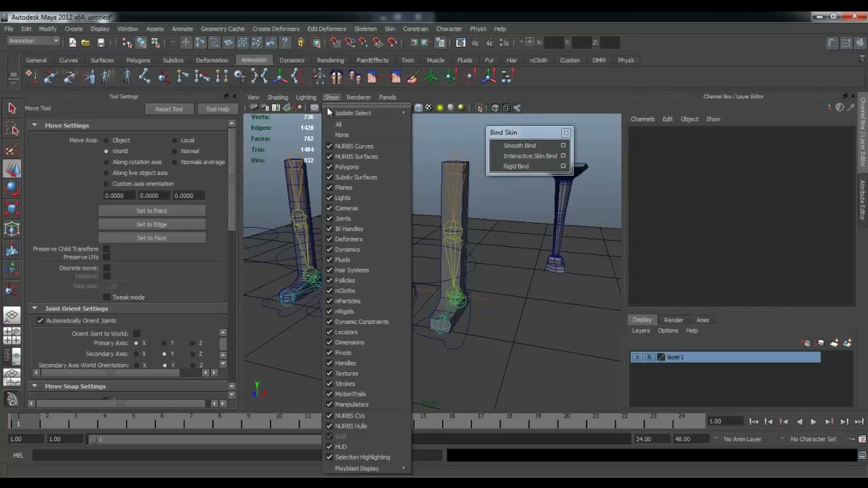
Task: Enable Tweak mode checkbox
Action: (106, 298)
